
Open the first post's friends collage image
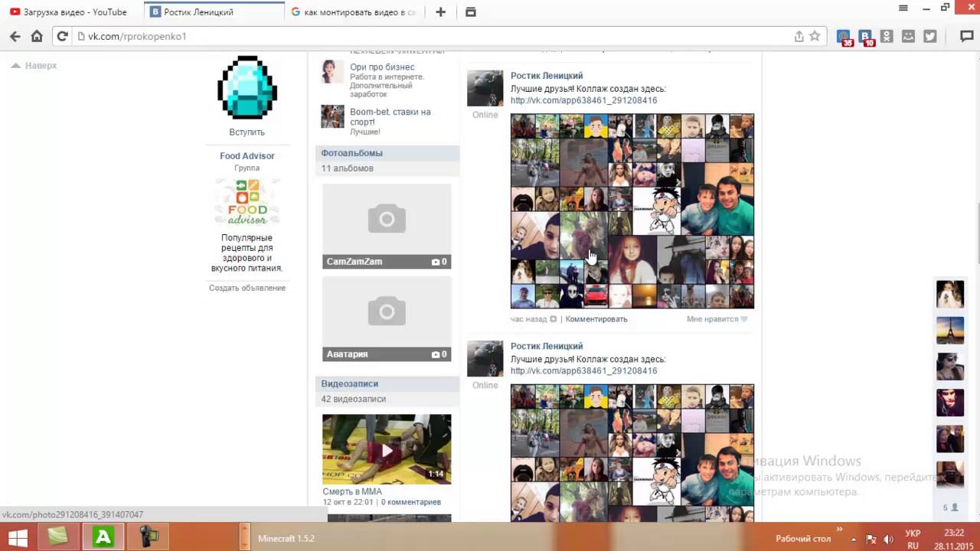[x=632, y=211]
